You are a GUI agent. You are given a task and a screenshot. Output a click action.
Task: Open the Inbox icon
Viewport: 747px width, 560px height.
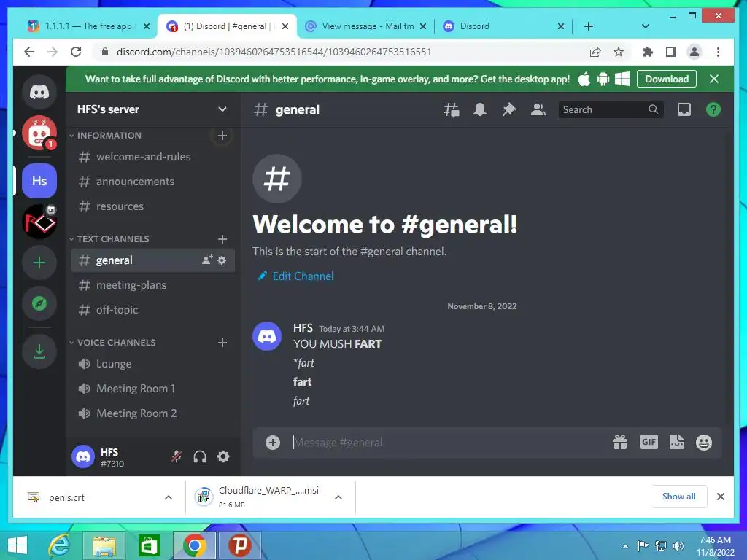click(684, 110)
